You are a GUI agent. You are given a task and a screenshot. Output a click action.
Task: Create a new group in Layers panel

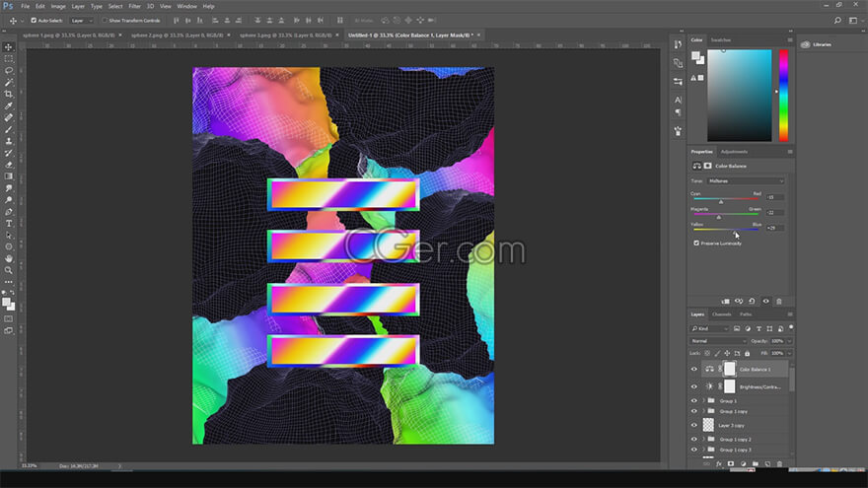point(756,464)
